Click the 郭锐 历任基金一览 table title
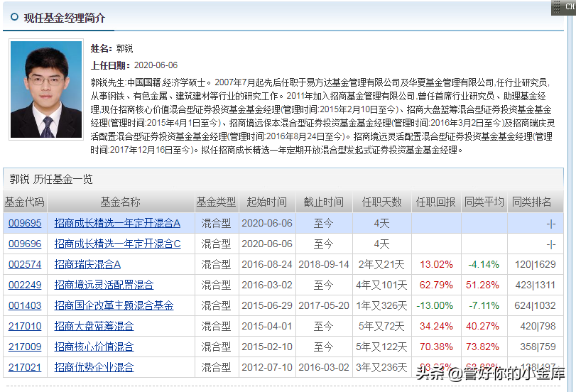 coord(51,179)
